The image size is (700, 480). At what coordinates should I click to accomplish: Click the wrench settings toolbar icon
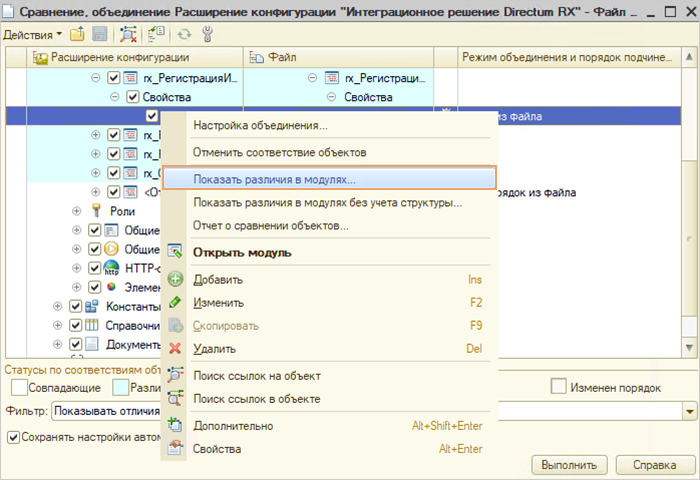coord(206,34)
